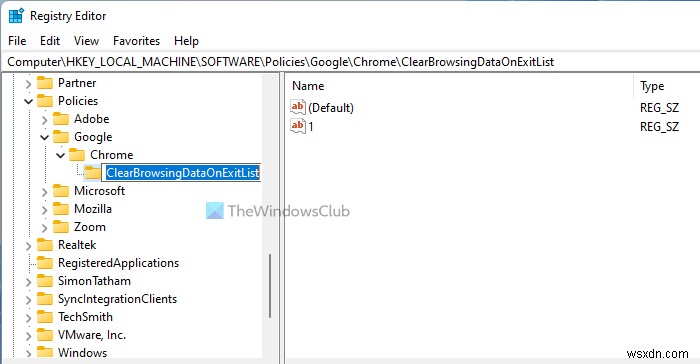Select the ClearBrowsingDataOnExitList key label
The width and height of the screenshot is (700, 364).
[183, 173]
